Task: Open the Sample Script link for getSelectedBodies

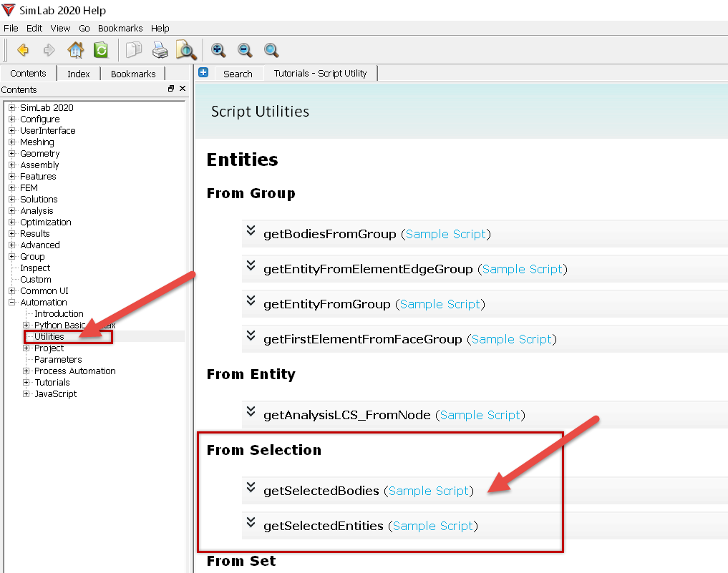Action: (x=428, y=490)
